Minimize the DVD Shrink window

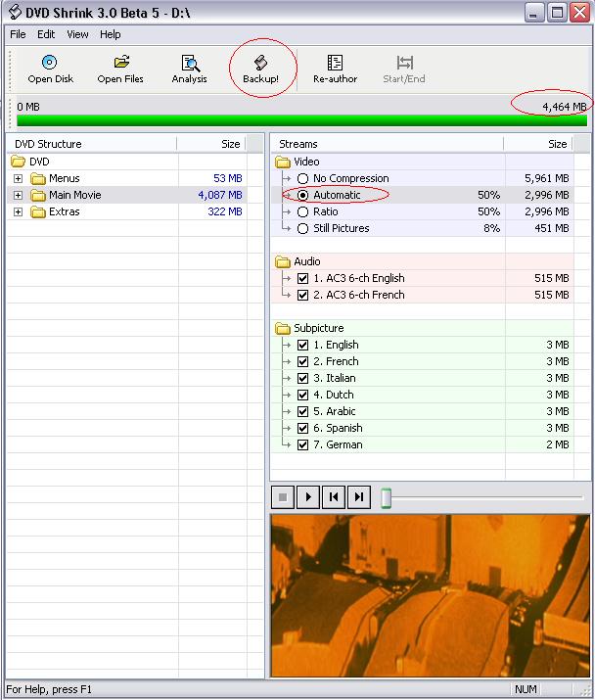click(x=533, y=13)
